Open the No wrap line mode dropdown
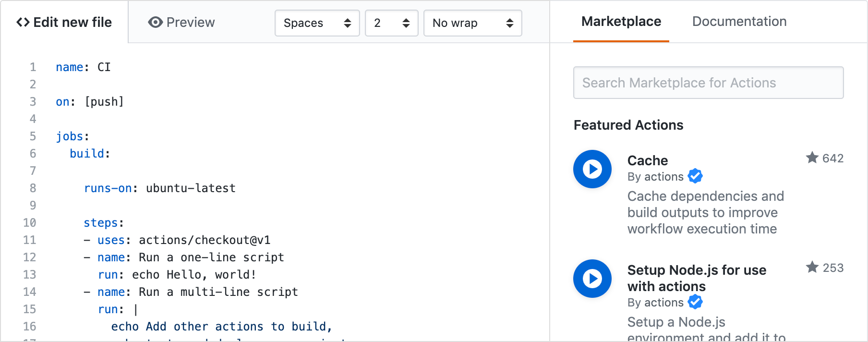Viewport: 868px width, 342px height. 472,23
